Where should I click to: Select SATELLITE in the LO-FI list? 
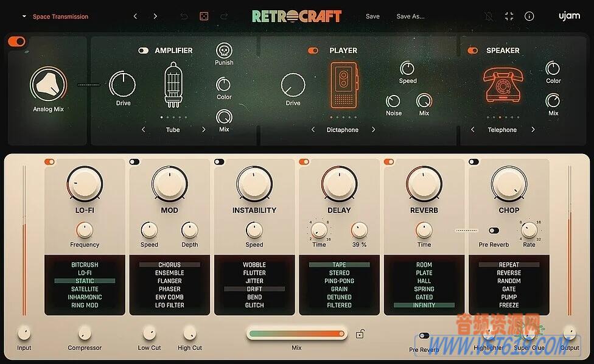click(85, 289)
